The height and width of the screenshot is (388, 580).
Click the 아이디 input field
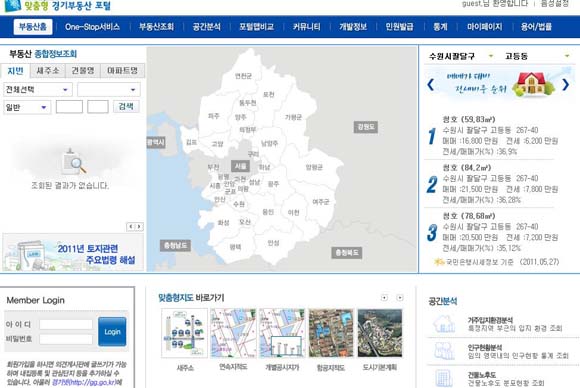coord(66,324)
